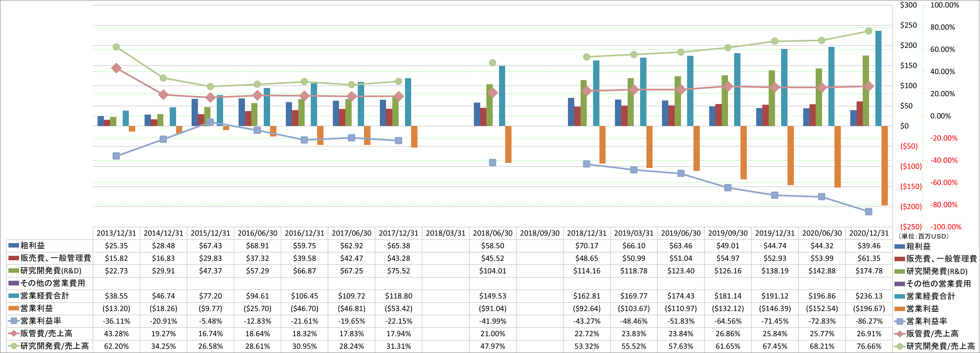
Task: Select the 2018/03/31 column header
Action: click(445, 233)
